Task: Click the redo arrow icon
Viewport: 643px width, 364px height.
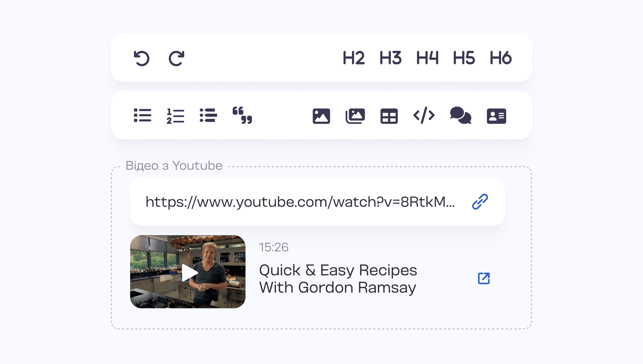Action: pos(176,58)
